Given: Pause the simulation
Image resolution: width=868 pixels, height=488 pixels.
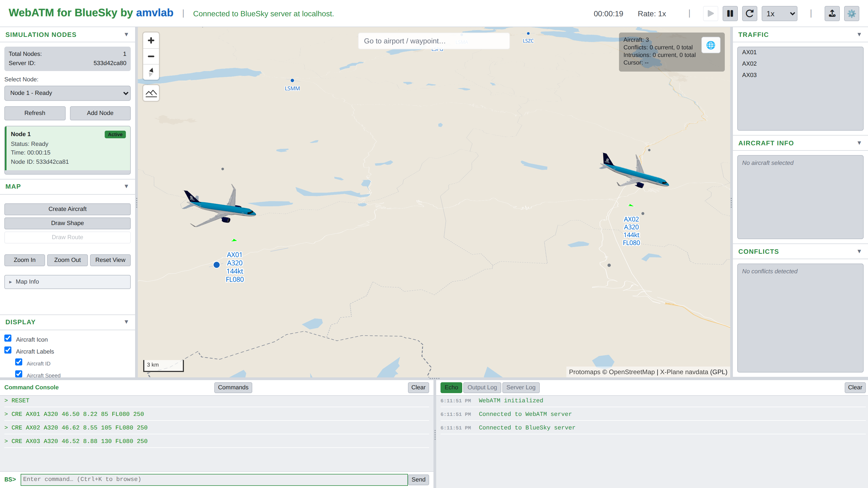Looking at the screenshot, I should click(x=730, y=14).
